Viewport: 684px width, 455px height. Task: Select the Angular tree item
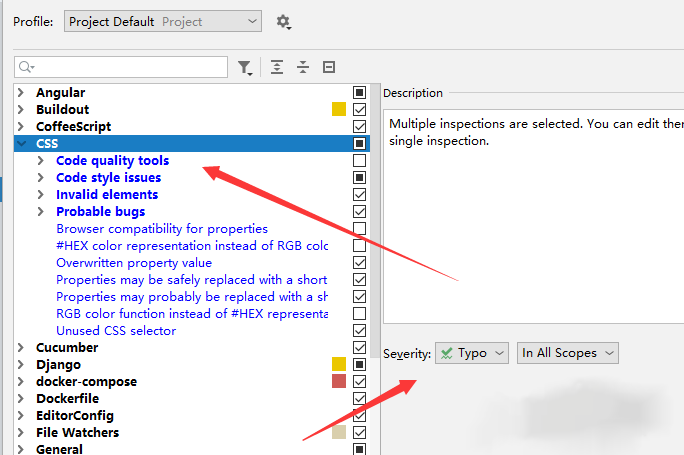pyautogui.click(x=61, y=92)
